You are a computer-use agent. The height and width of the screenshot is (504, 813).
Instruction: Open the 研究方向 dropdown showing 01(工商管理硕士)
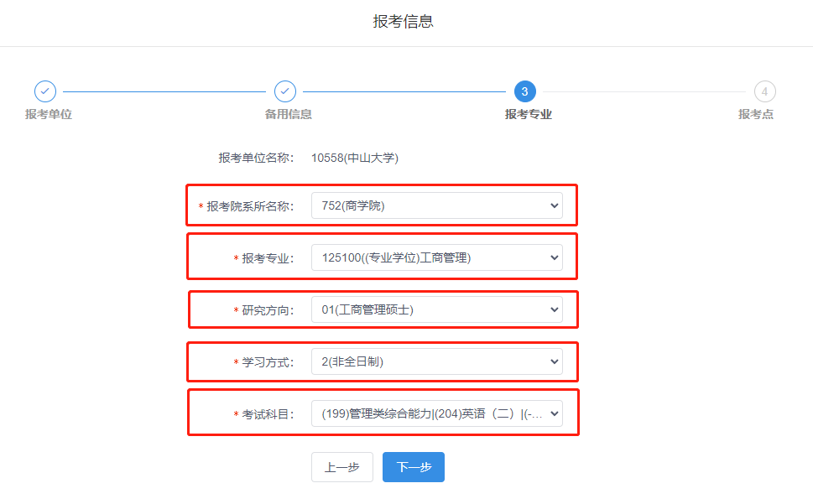point(436,309)
